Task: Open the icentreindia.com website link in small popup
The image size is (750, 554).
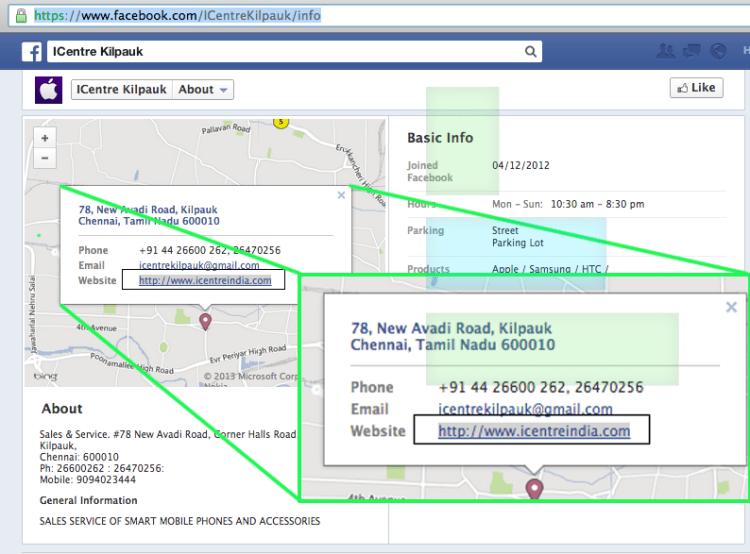Action: point(205,280)
